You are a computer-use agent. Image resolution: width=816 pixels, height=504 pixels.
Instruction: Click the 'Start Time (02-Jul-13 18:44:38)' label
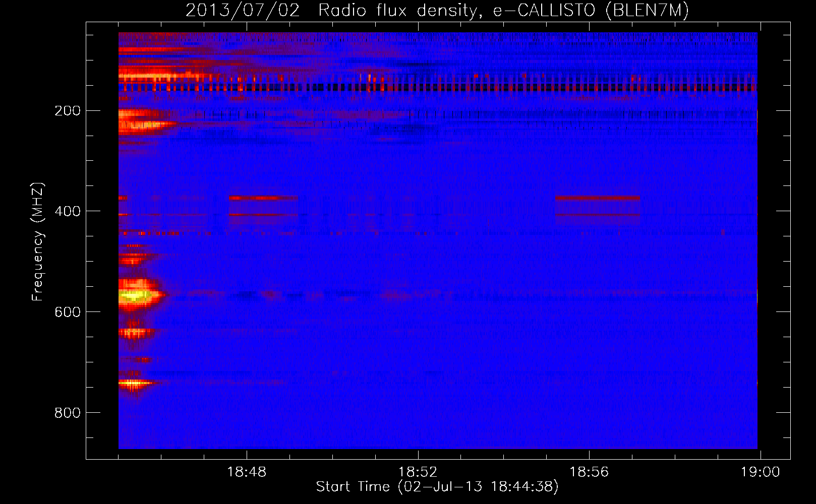(437, 487)
